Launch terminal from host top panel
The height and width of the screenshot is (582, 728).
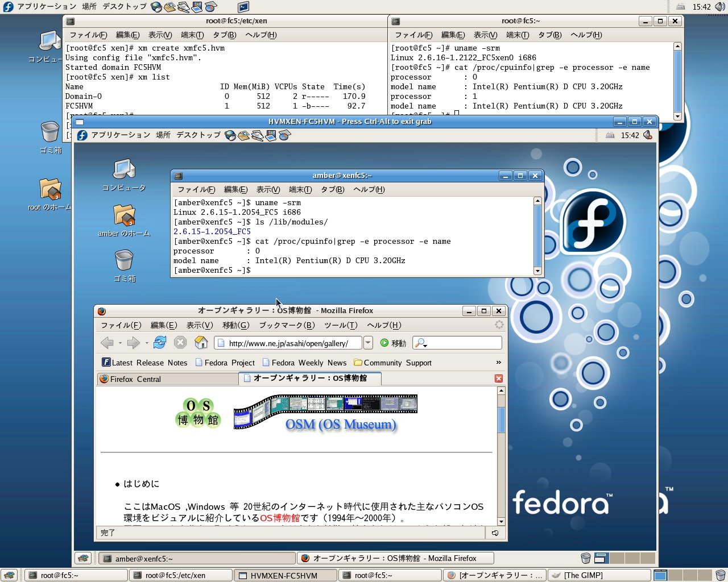click(x=243, y=7)
